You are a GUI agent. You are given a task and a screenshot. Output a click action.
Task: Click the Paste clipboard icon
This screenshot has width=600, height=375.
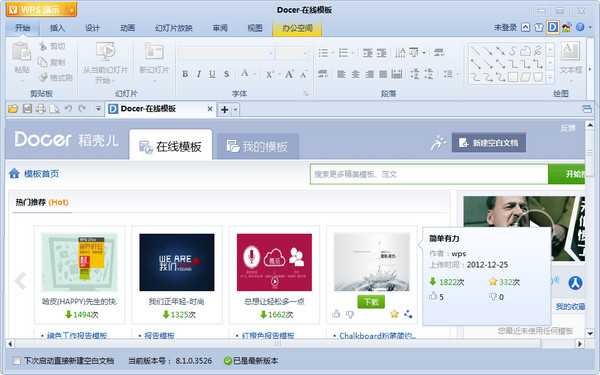(21, 52)
